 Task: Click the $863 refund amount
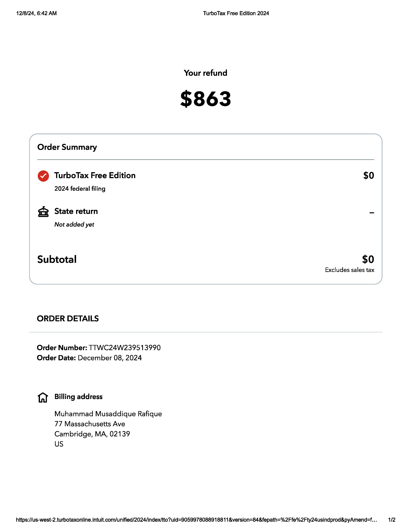click(x=205, y=99)
